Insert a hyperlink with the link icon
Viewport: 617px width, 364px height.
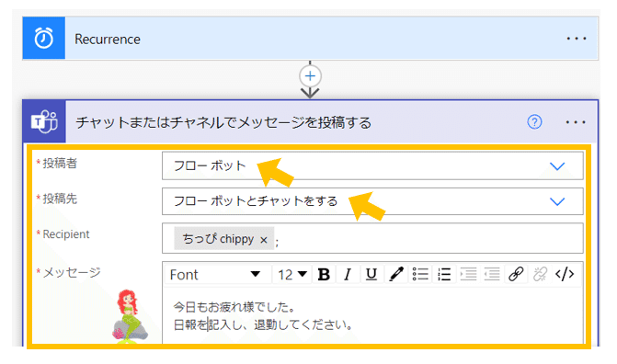pos(516,274)
